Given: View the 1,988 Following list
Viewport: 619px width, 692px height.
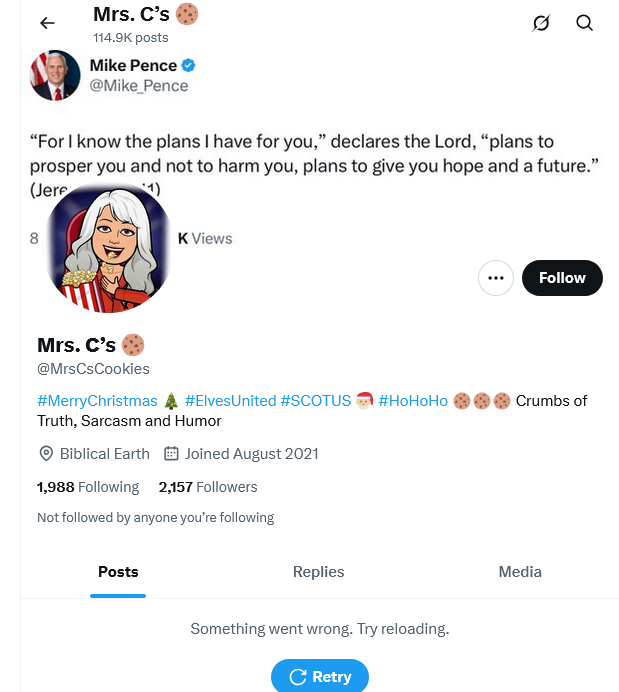Looking at the screenshot, I should 88,487.
